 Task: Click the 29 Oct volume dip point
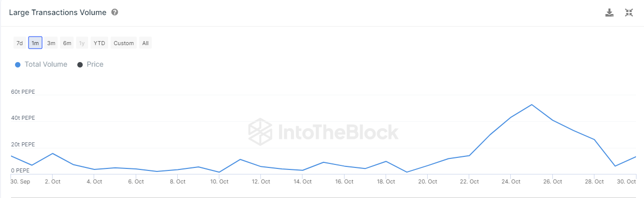tap(615, 166)
